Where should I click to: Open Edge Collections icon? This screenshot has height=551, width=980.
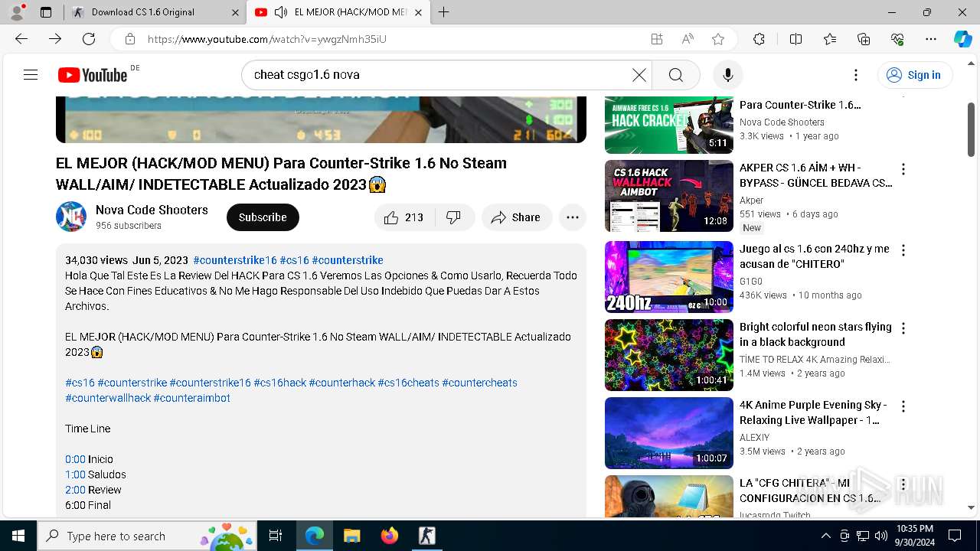click(x=864, y=39)
